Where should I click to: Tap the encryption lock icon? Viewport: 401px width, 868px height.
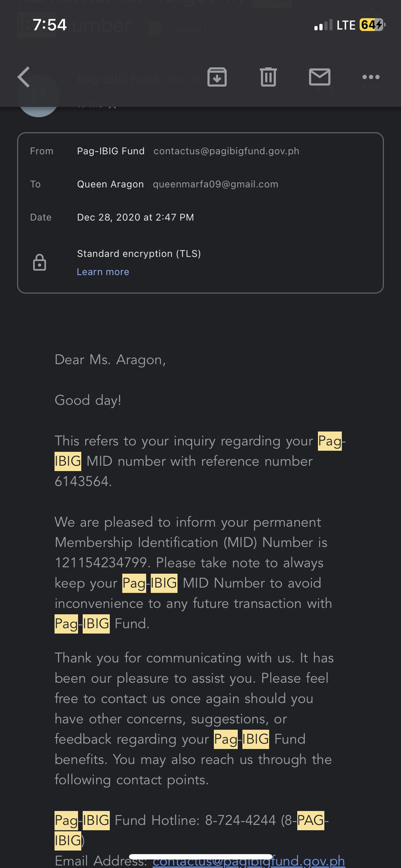coord(40,263)
